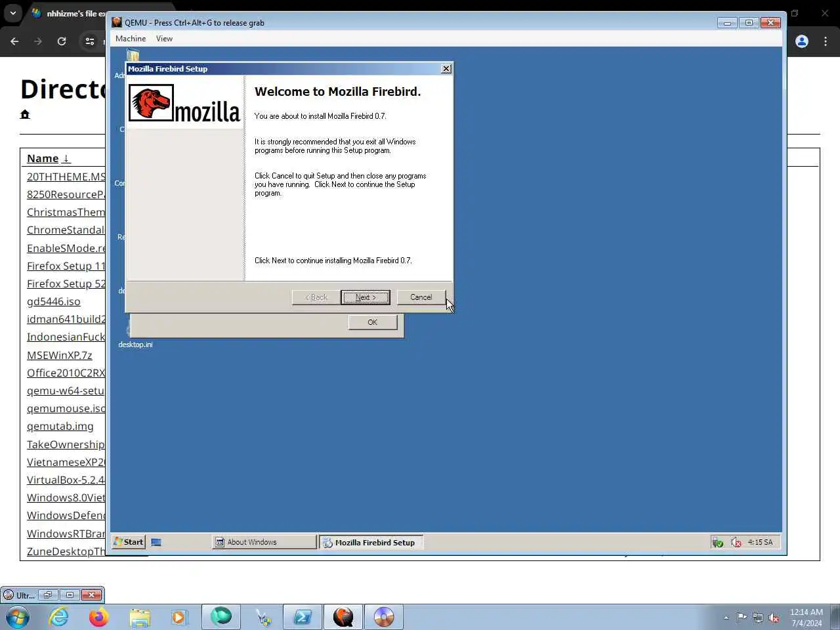This screenshot has height=630, width=840.
Task: Open the gd5446.iso file link
Action: pos(54,301)
